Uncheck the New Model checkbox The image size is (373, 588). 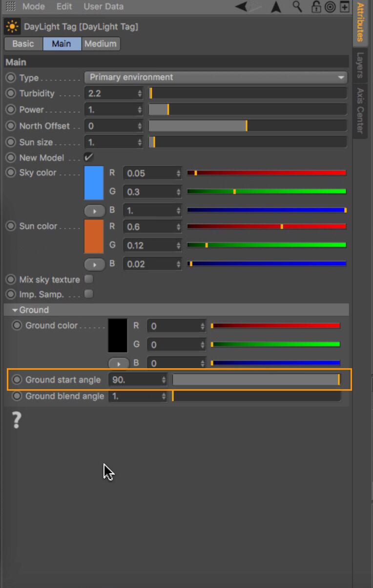pos(88,157)
